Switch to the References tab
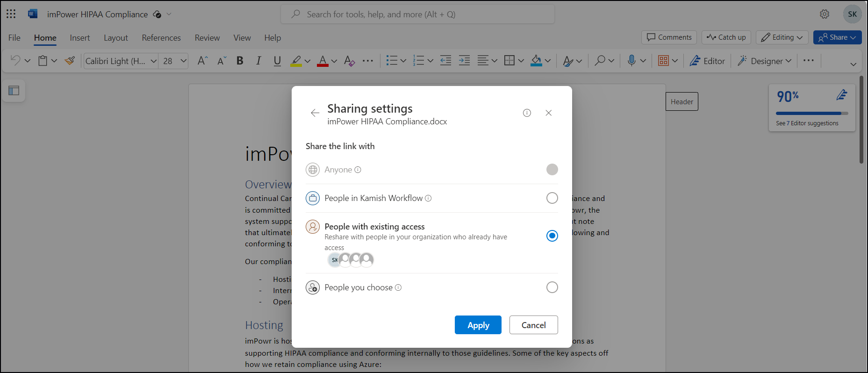Screen dimensions: 868x373 click(x=161, y=38)
